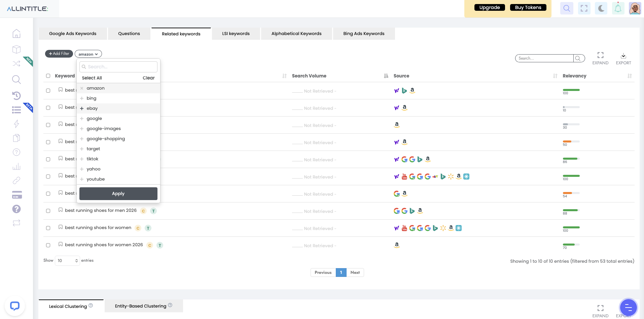Click the table Search input field

pyautogui.click(x=544, y=58)
